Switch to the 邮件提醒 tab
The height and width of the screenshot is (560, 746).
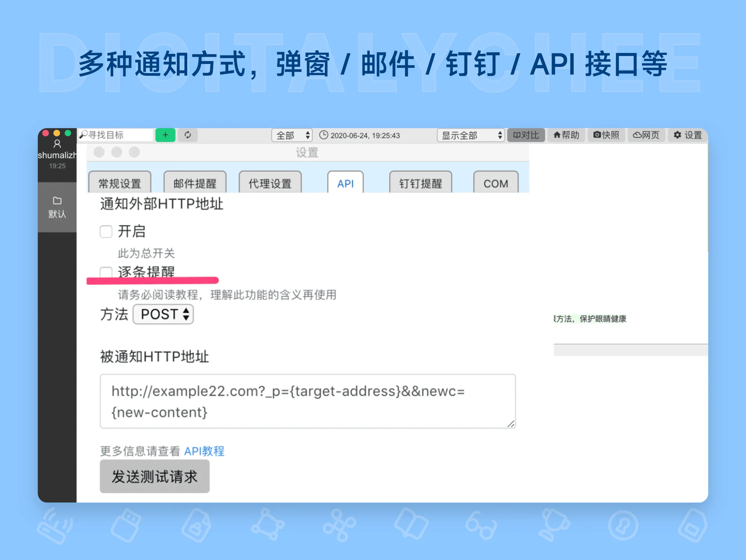[195, 183]
